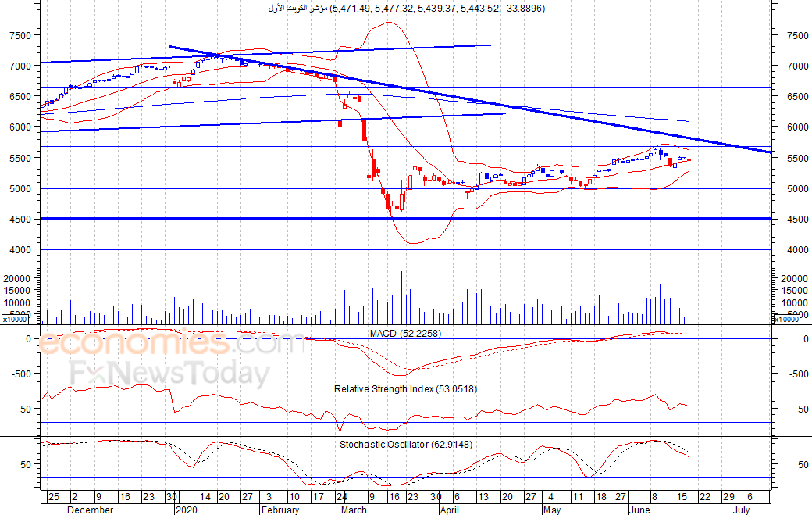The width and height of the screenshot is (812, 515).
Task: Click 4500 on the right price axis
Action: tap(797, 220)
